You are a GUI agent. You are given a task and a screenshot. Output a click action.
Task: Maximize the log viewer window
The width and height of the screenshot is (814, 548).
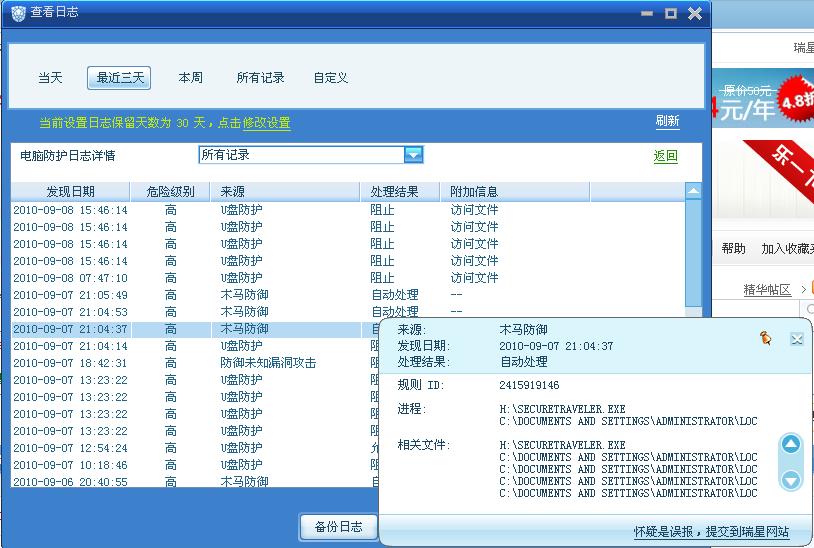pyautogui.click(x=671, y=13)
